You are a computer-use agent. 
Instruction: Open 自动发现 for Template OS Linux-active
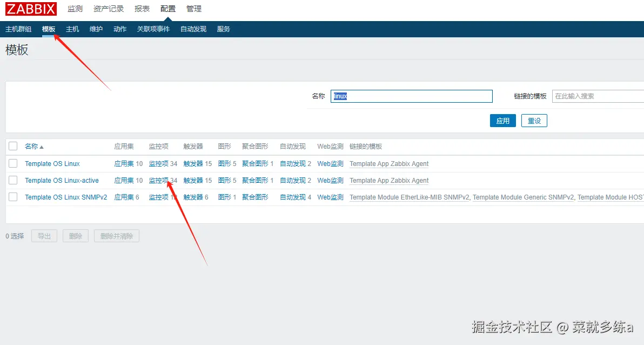click(x=293, y=181)
